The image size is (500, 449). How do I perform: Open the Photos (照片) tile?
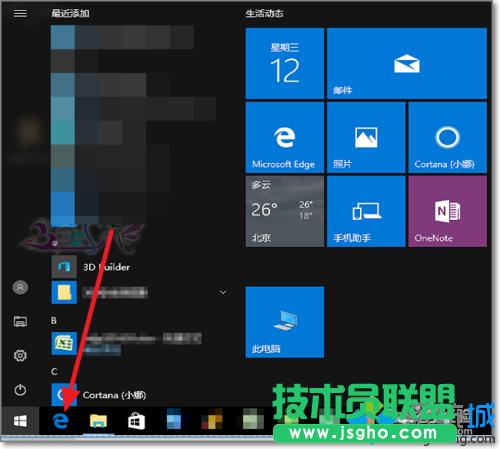click(x=366, y=137)
